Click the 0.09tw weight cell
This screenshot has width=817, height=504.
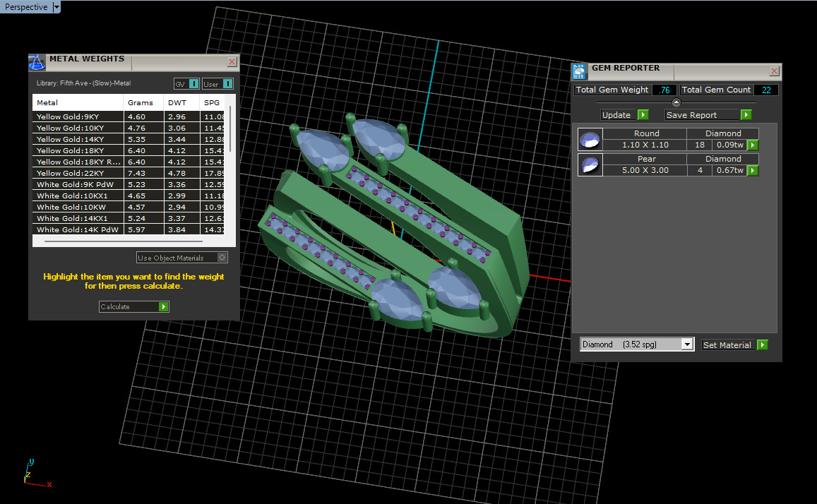[x=729, y=145]
